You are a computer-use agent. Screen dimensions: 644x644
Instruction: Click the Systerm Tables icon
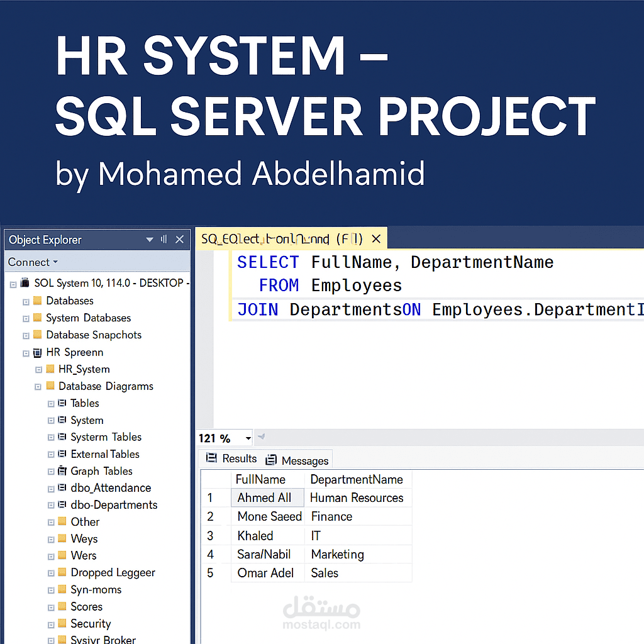tap(62, 436)
